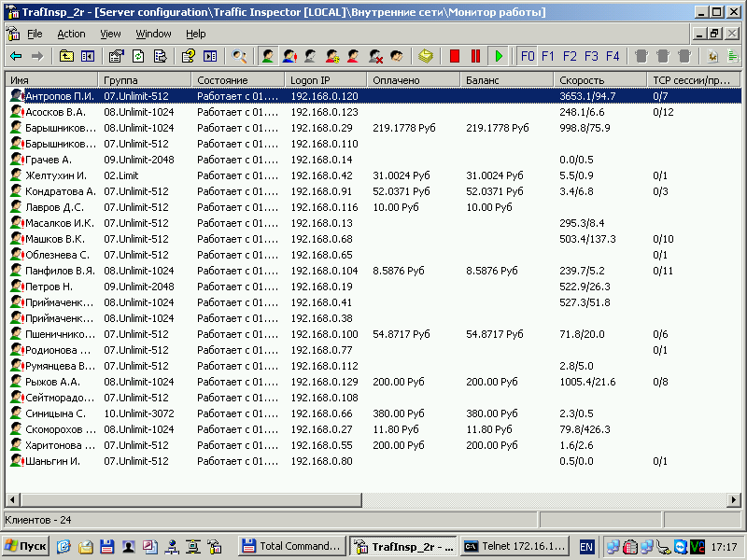Sort list by Группа column header
The width and height of the screenshot is (747, 560).
[x=145, y=80]
